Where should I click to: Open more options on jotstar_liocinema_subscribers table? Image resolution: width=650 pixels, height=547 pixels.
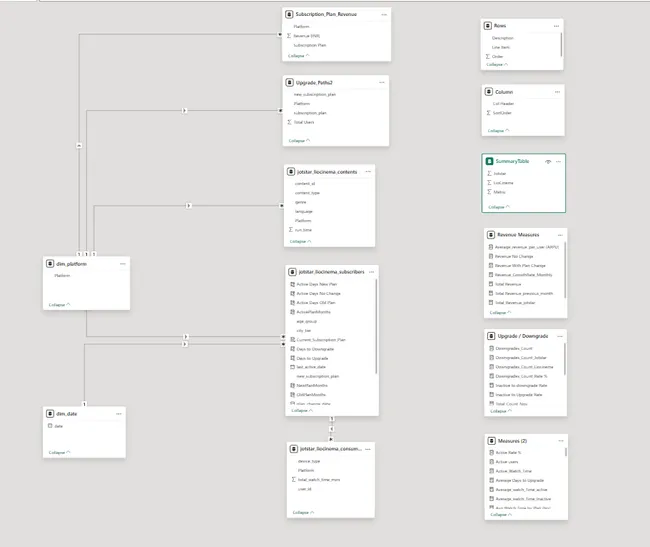coord(371,272)
